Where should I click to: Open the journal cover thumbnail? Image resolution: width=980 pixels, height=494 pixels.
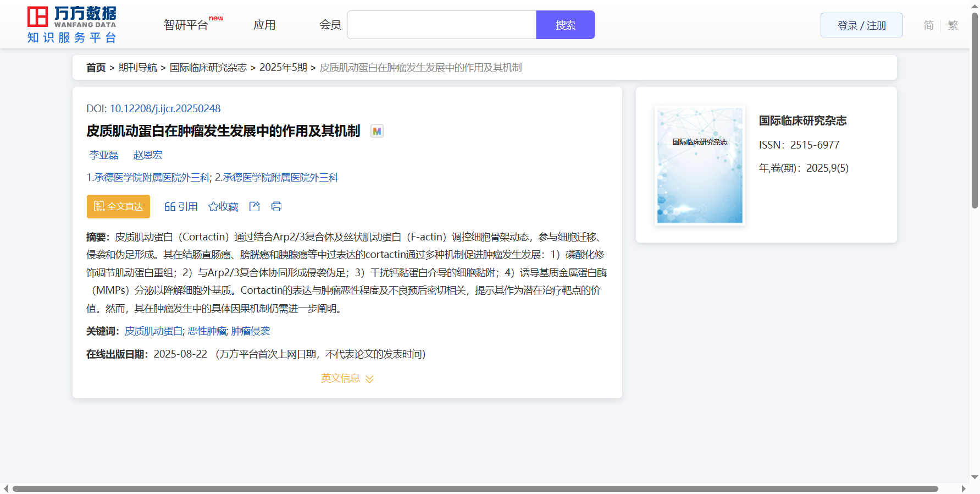click(x=700, y=166)
